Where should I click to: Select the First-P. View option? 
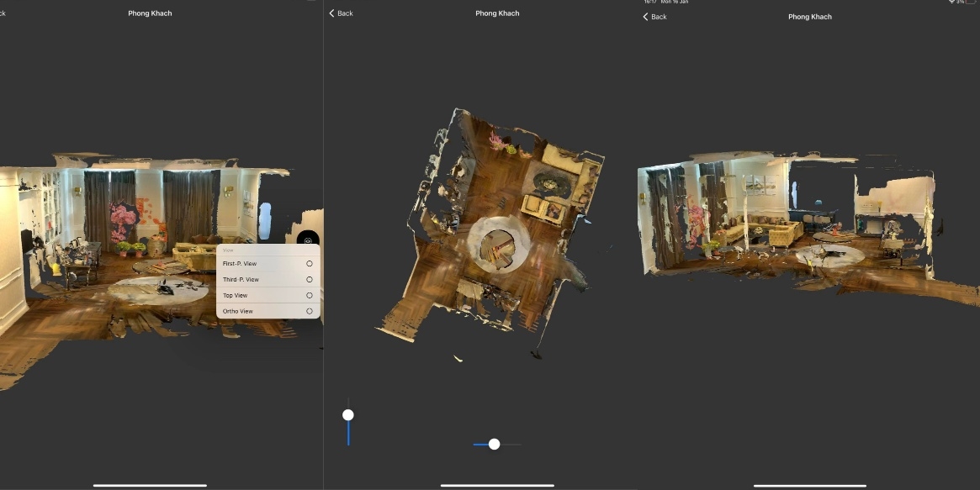tap(268, 263)
